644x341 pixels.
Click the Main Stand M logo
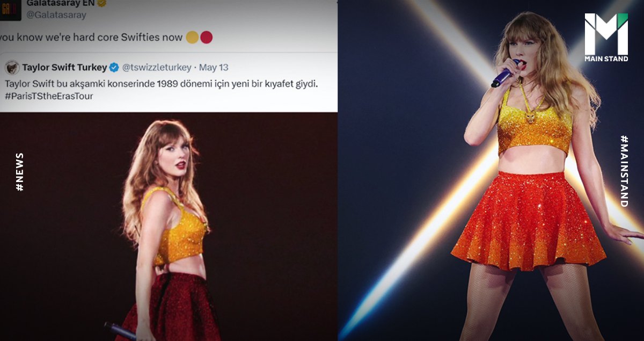click(606, 33)
